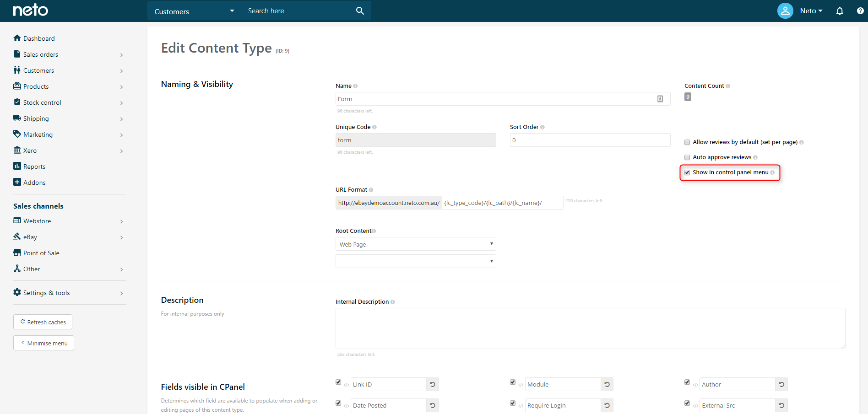The height and width of the screenshot is (414, 868).
Task: Reset the External Src field label
Action: (781, 405)
